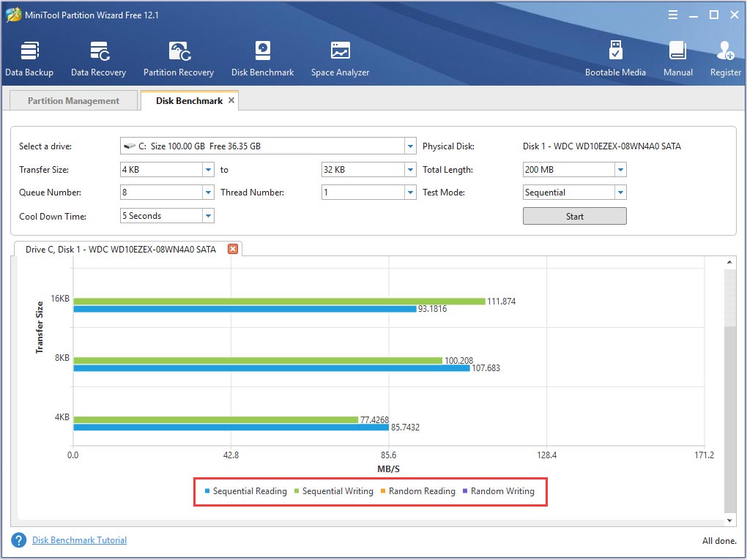Expand the Select a drive dropdown
Viewport: 747px width, 560px height.
(x=410, y=146)
